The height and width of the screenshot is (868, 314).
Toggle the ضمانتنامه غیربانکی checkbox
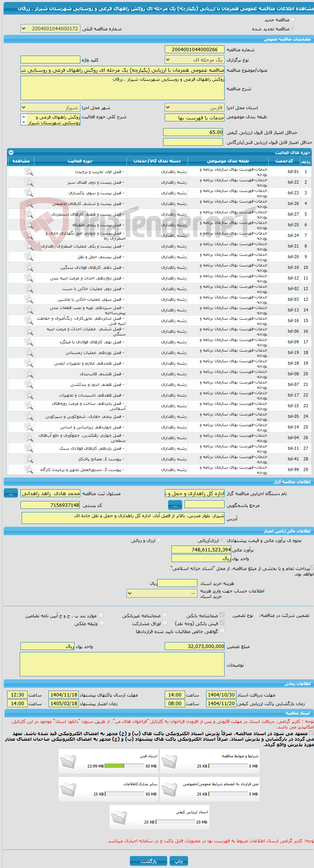(x=165, y=615)
